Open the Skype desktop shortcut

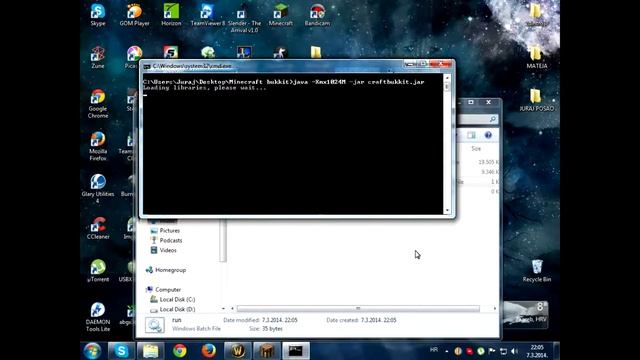(98, 15)
